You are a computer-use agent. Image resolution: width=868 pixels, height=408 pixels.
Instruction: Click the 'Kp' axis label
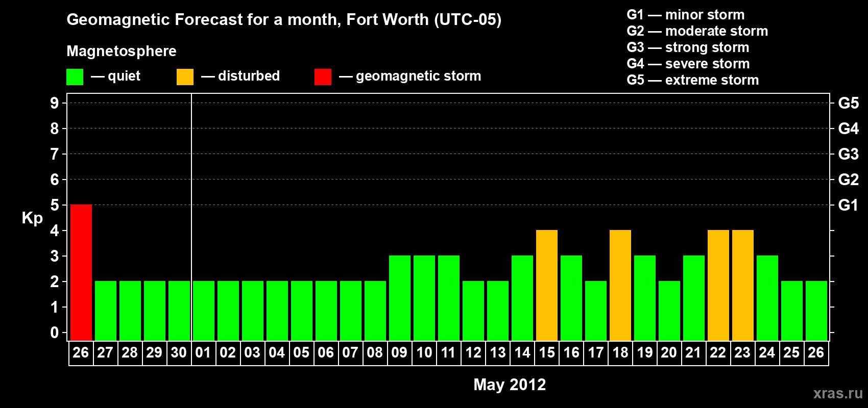click(32, 218)
